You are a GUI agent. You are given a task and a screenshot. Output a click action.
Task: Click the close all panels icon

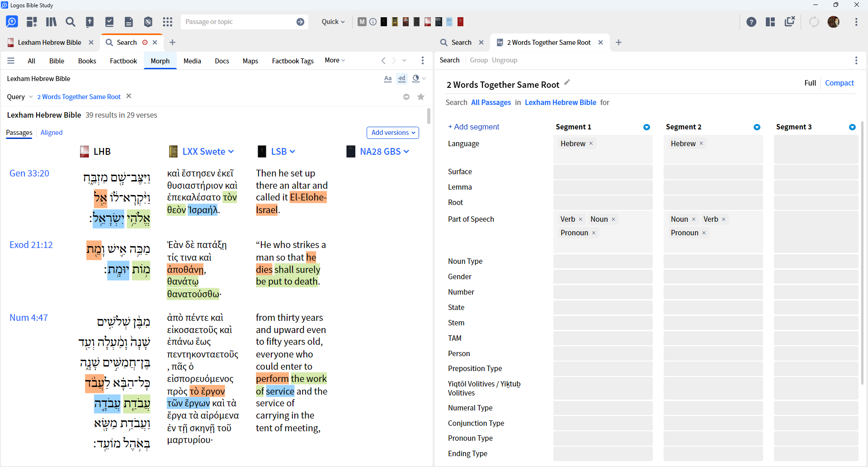pos(790,21)
